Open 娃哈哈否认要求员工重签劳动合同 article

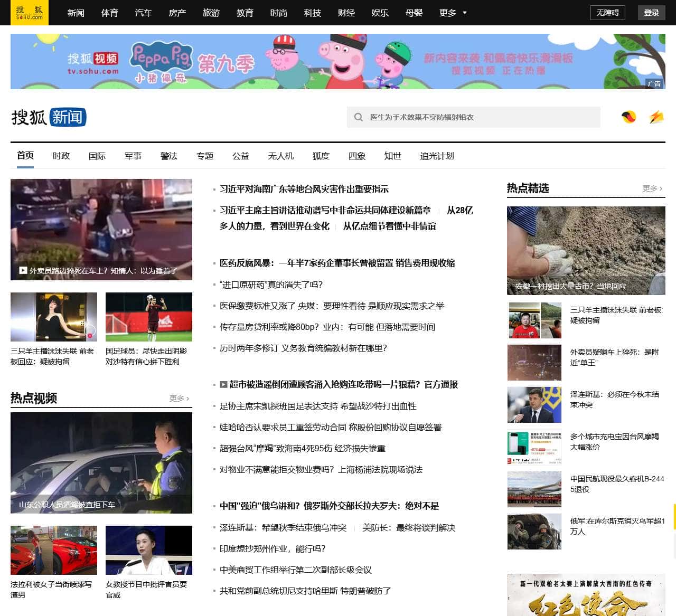point(331,427)
